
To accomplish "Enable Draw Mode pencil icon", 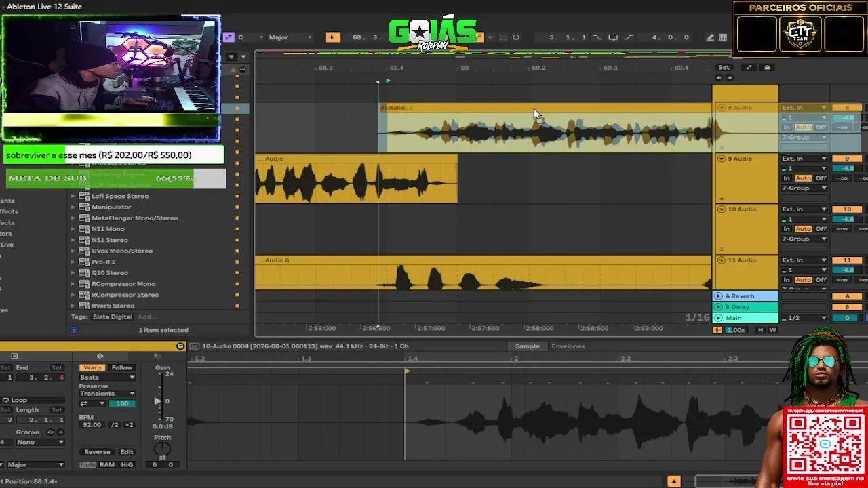I will tap(710, 37).
